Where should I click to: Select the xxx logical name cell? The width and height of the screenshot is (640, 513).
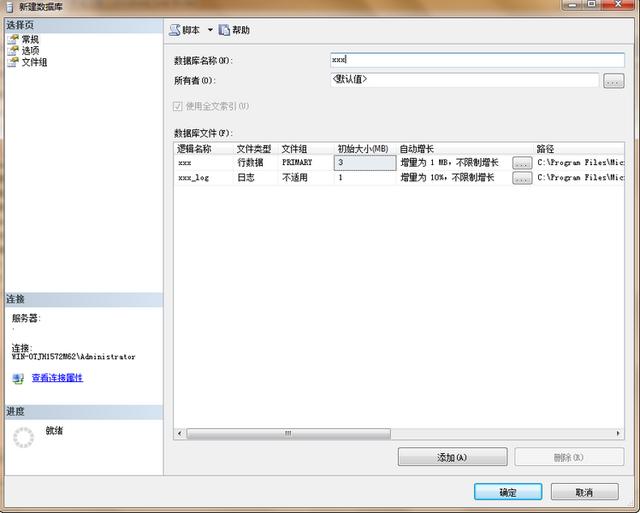[203, 163]
